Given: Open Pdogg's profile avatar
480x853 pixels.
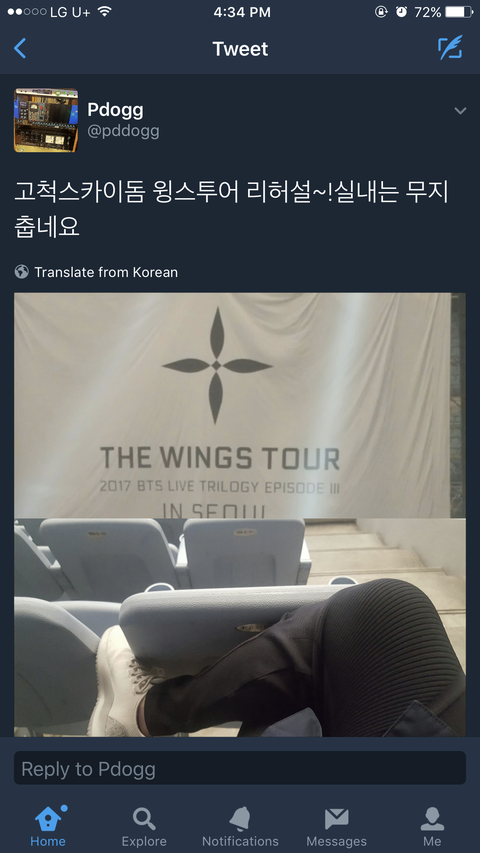Looking at the screenshot, I should point(46,120).
